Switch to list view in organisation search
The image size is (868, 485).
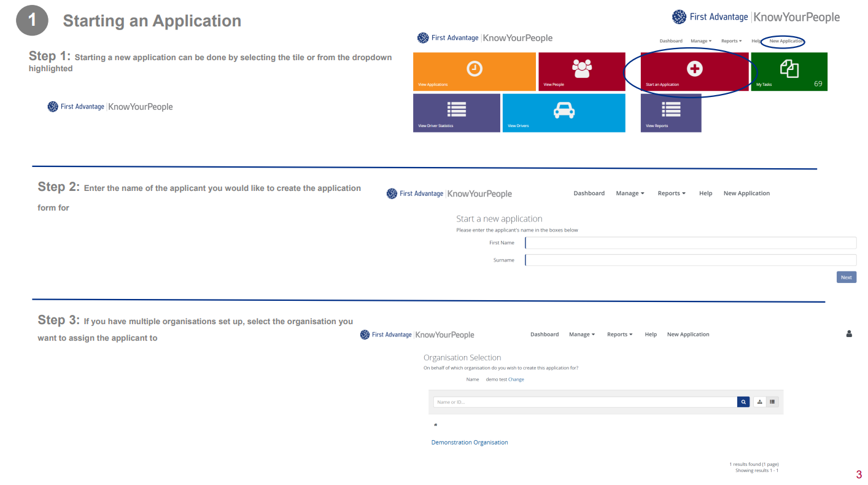(772, 402)
